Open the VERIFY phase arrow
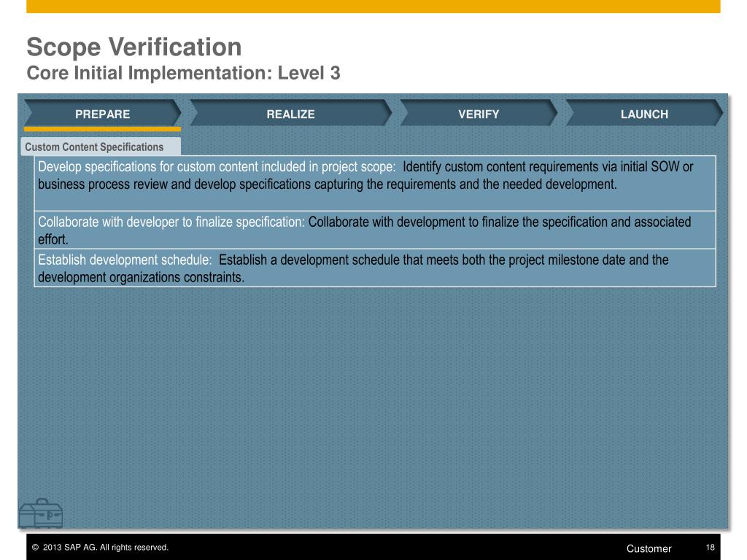Image resolution: width=747 pixels, height=560 pixels. coord(479,114)
